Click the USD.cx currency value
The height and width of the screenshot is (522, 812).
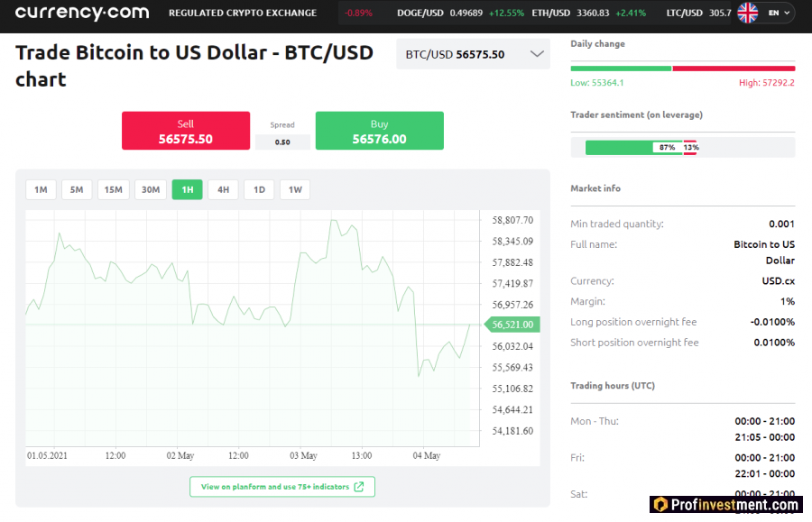[778, 281]
